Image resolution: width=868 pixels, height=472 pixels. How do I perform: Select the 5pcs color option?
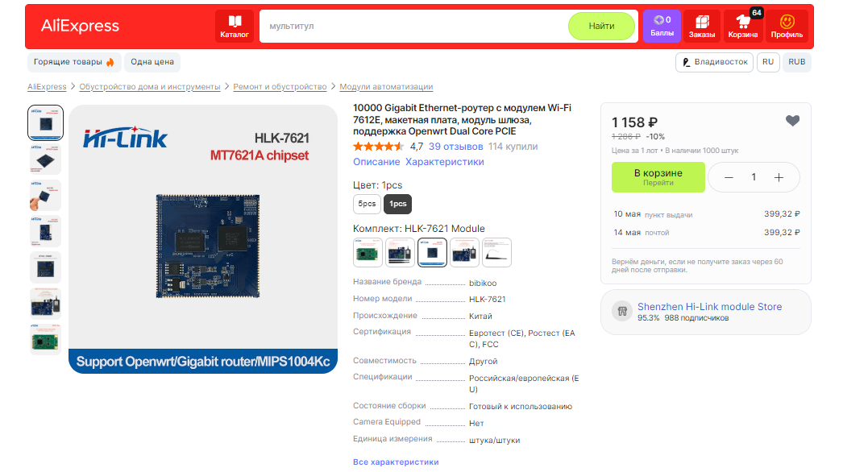tap(367, 204)
